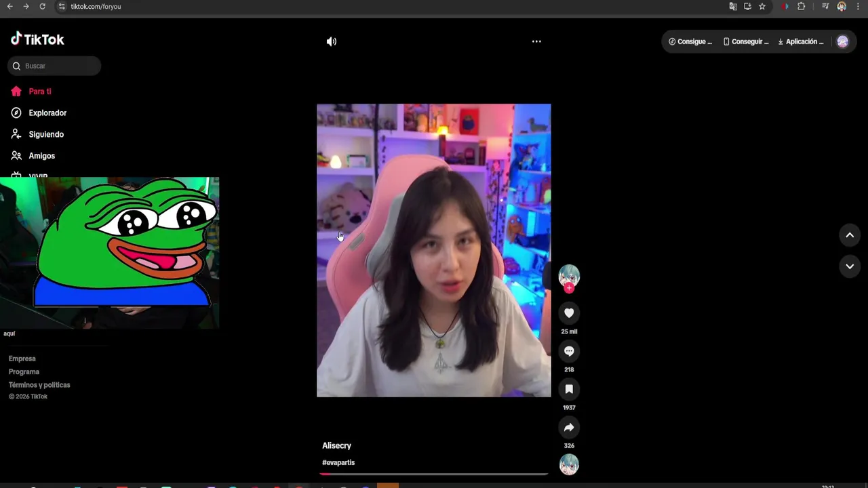Share the video with the arrow icon
This screenshot has width=868, height=488.
[x=569, y=427]
